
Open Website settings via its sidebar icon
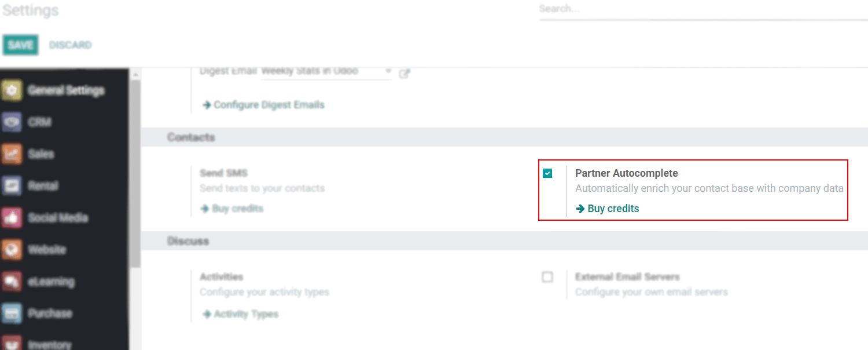tap(12, 249)
